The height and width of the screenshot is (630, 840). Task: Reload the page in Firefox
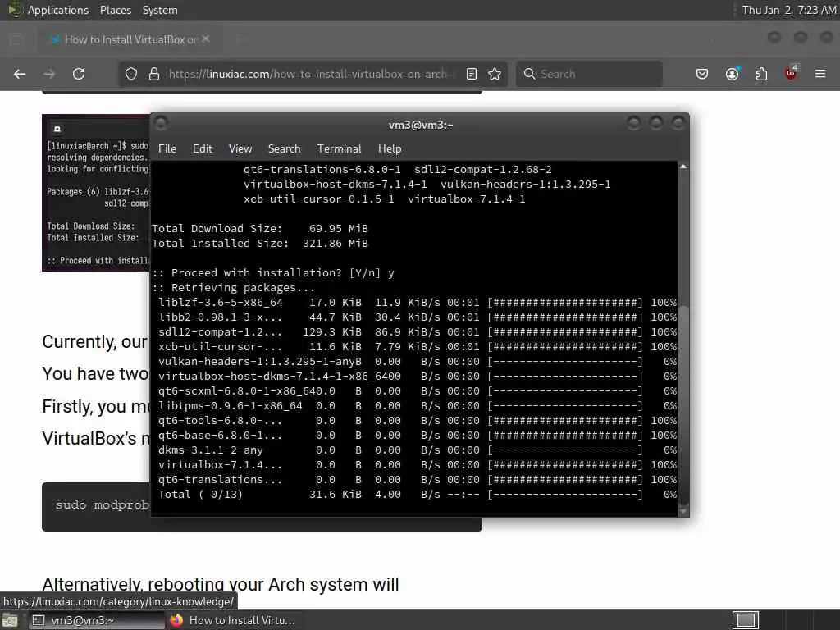[79, 74]
